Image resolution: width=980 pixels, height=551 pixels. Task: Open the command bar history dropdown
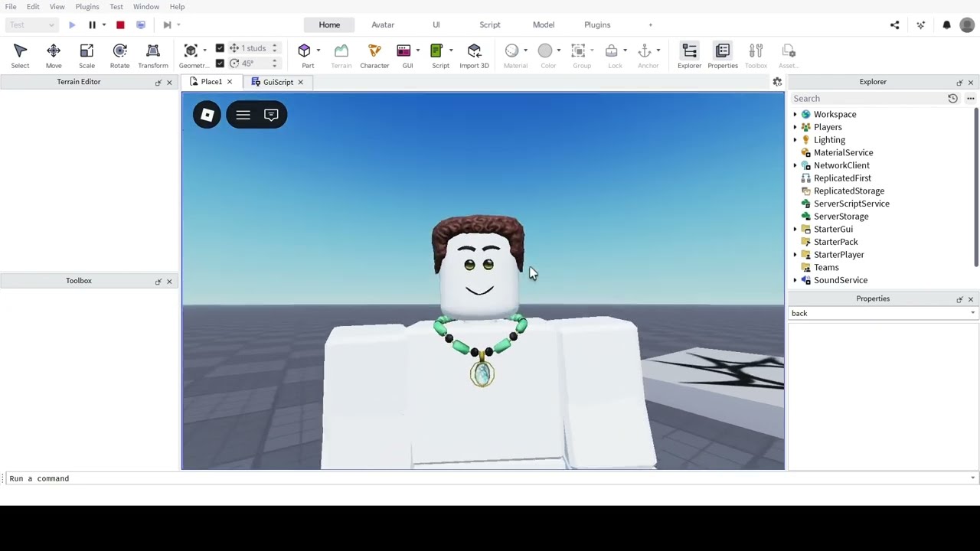[972, 478]
